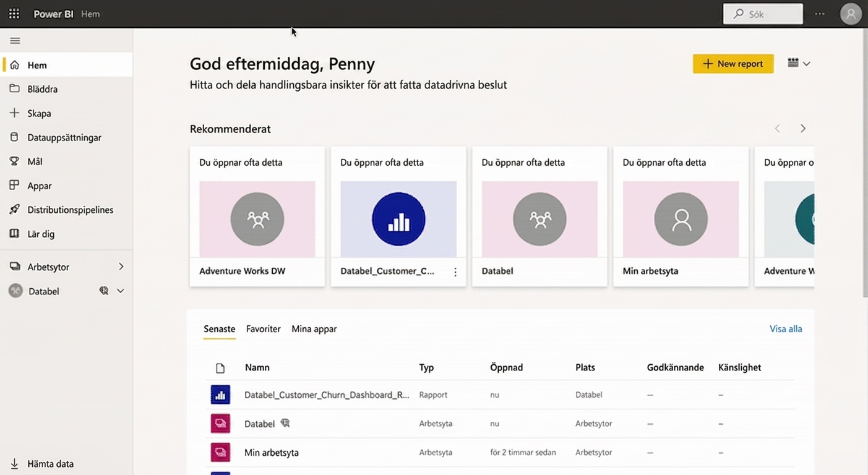Click the Distributionspipelines rocket icon
This screenshot has height=475, width=868.
(15, 210)
